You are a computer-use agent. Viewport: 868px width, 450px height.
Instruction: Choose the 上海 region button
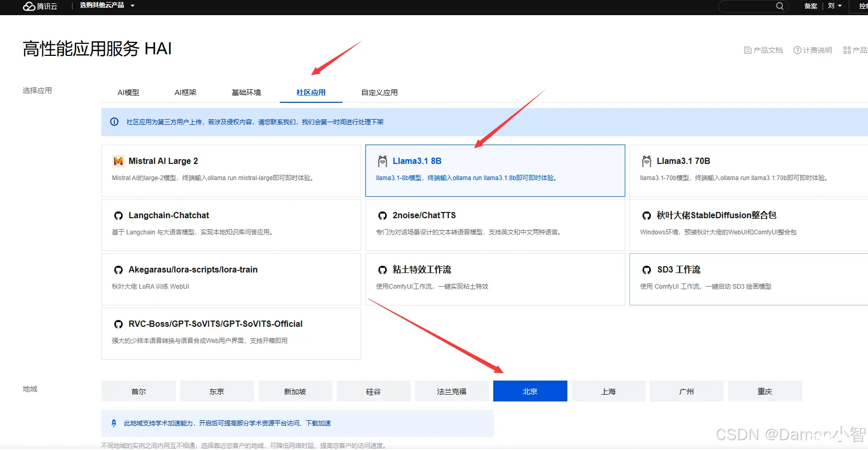[x=609, y=391]
